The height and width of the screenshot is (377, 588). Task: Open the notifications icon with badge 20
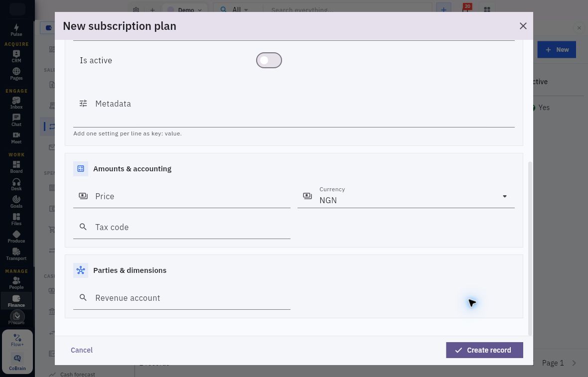[x=466, y=8]
